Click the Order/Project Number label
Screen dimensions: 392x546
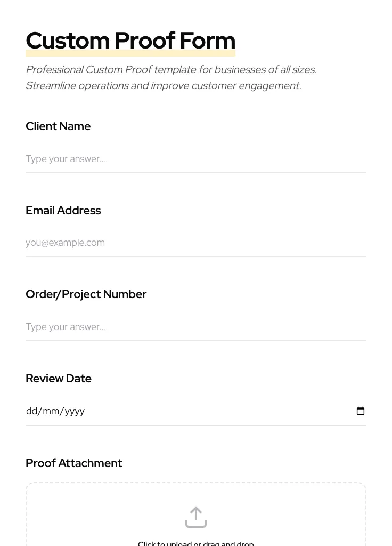[86, 294]
